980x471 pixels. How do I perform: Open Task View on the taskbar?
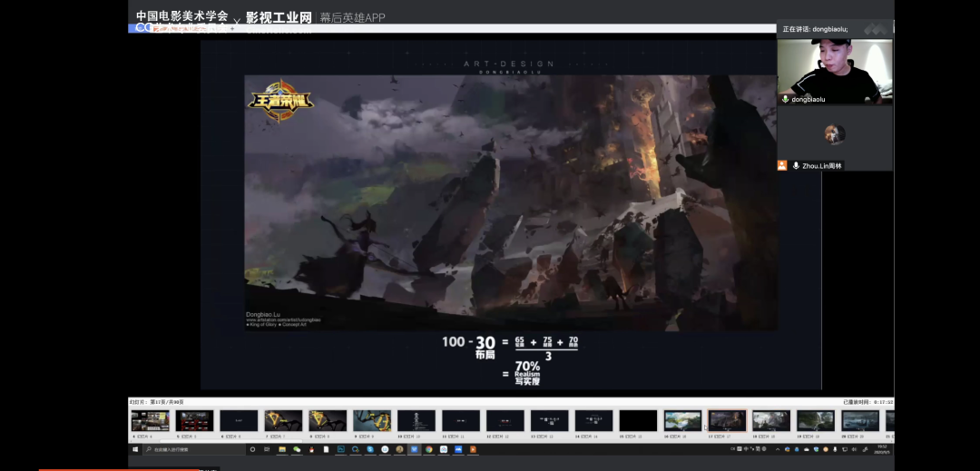click(267, 449)
